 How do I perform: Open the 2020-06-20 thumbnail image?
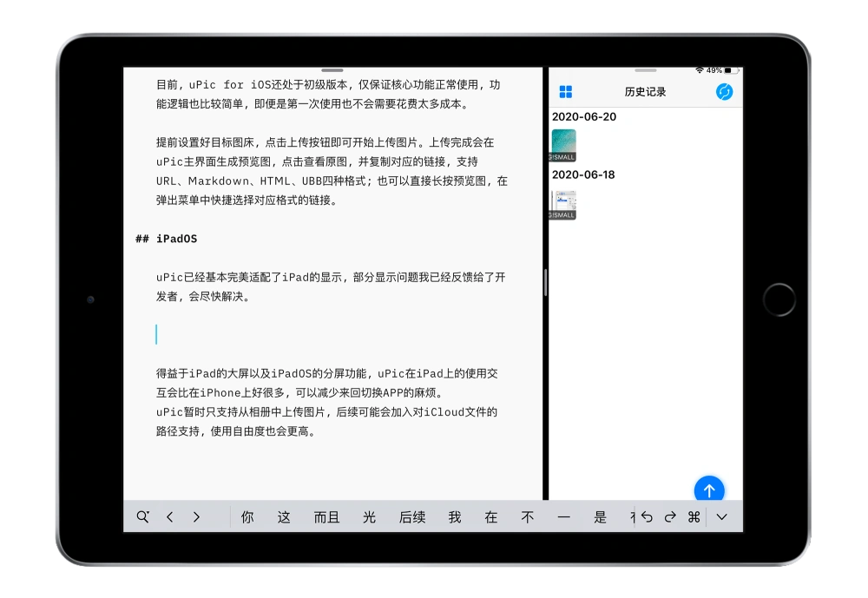(x=563, y=146)
